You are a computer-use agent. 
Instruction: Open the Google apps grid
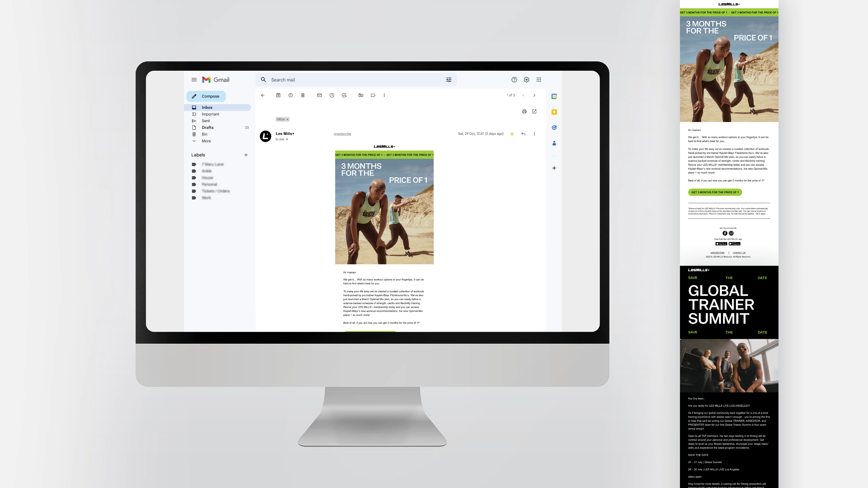click(x=539, y=80)
